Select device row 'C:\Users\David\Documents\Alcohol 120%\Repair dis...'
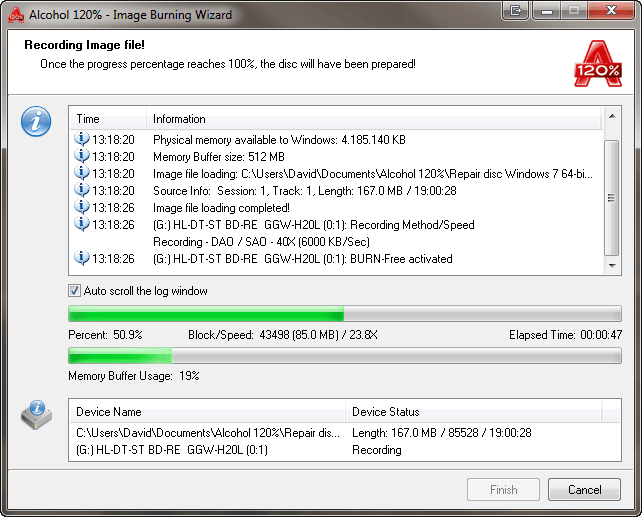This screenshot has height=517, width=642. (208, 433)
